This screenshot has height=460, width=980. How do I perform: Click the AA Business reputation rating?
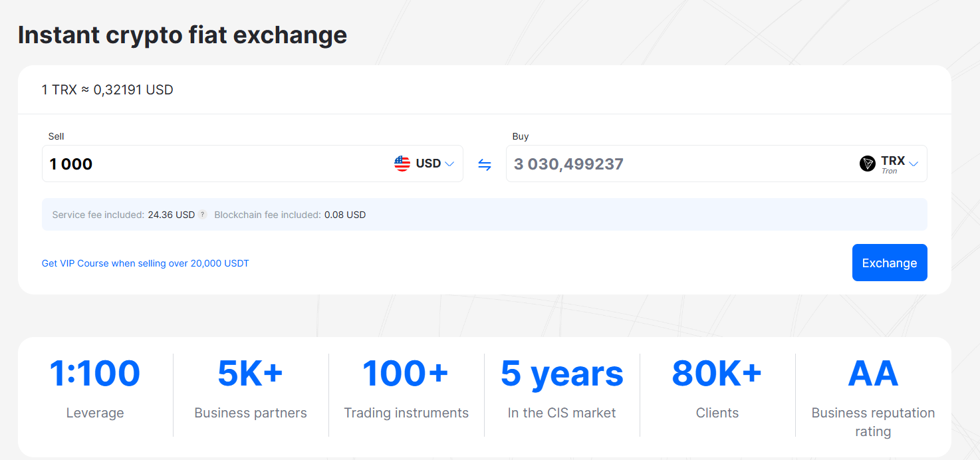tap(873, 392)
